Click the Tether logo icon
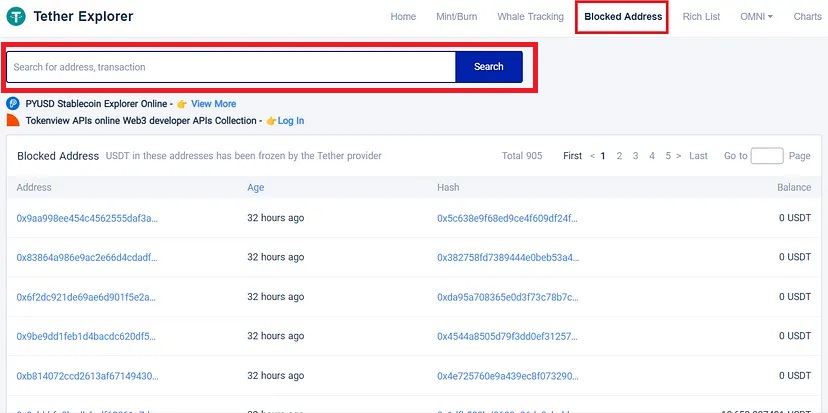828x413 pixels. [x=16, y=16]
